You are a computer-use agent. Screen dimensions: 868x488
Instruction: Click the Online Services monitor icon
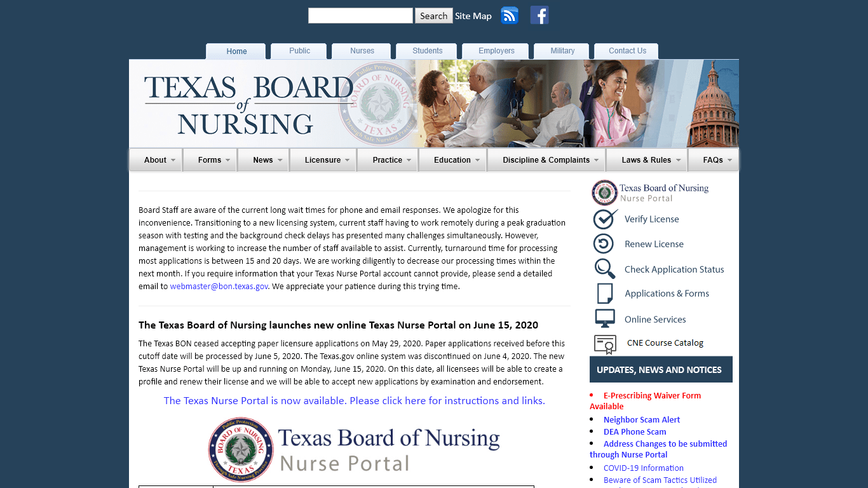(x=605, y=318)
